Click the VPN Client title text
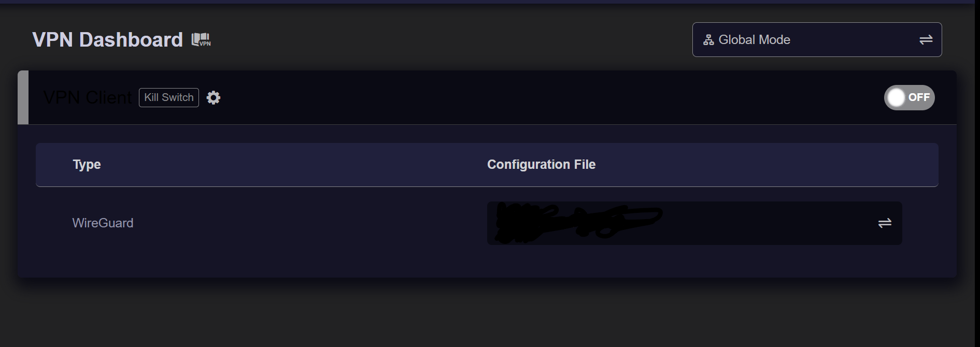This screenshot has height=347, width=980. [x=88, y=97]
